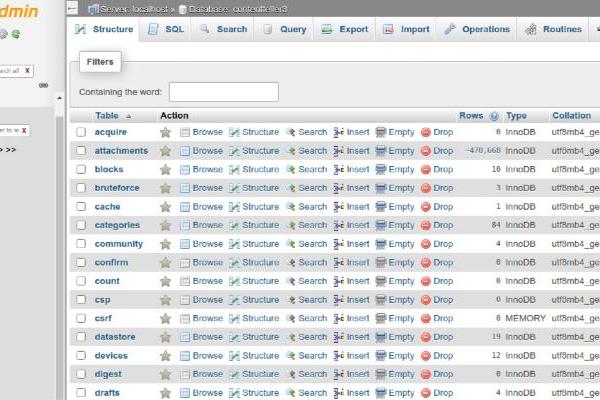Click the Type column header

(516, 116)
